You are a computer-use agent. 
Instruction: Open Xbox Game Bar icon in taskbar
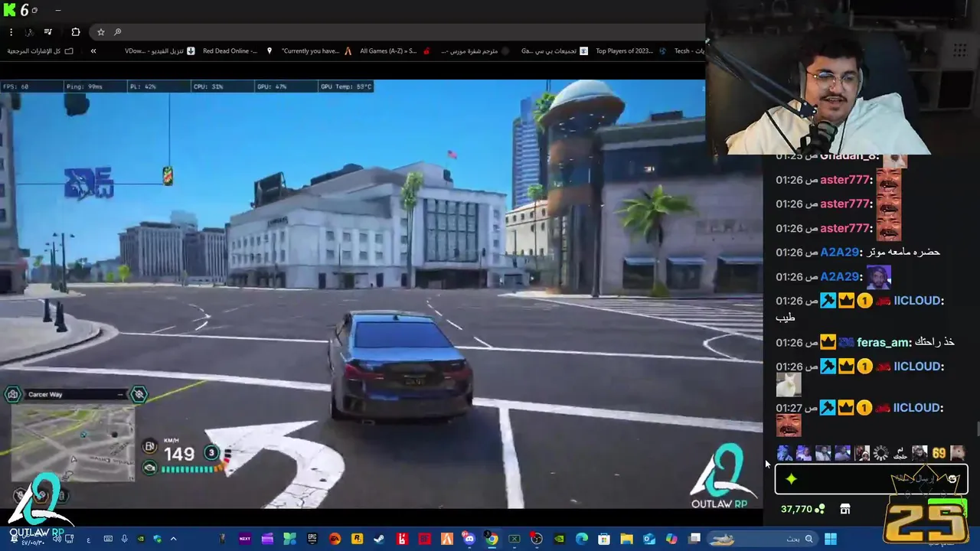[x=514, y=539]
